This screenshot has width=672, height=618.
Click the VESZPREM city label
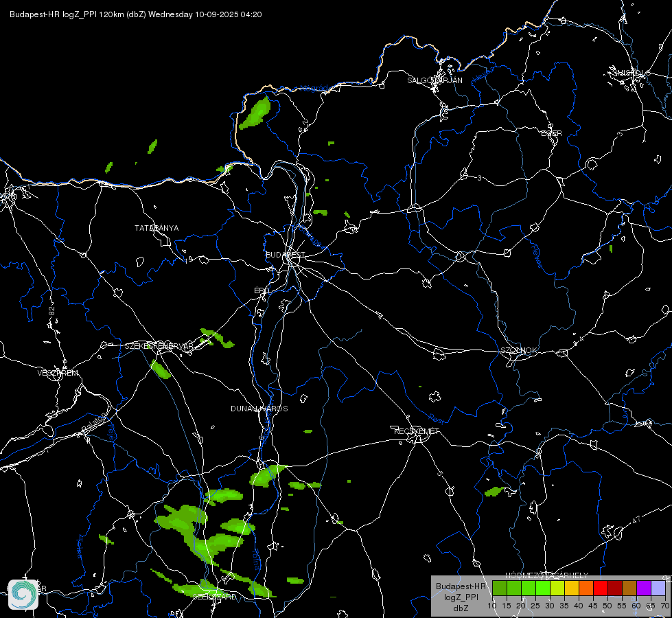click(58, 373)
